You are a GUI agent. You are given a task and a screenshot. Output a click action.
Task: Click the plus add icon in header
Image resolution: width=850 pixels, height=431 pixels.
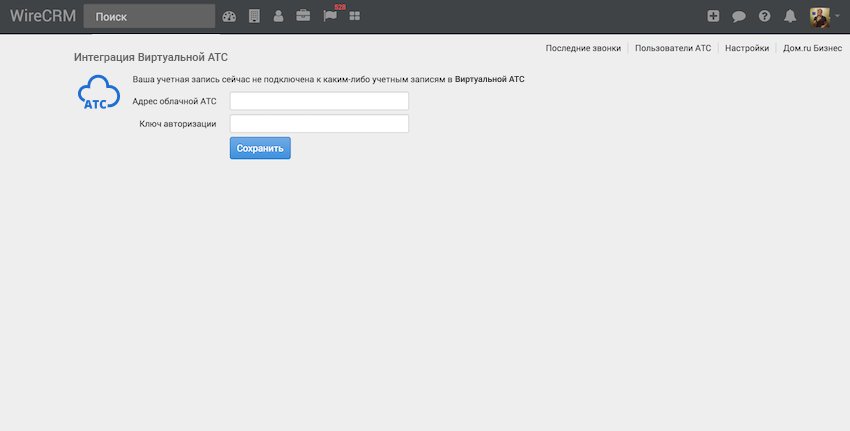click(713, 16)
